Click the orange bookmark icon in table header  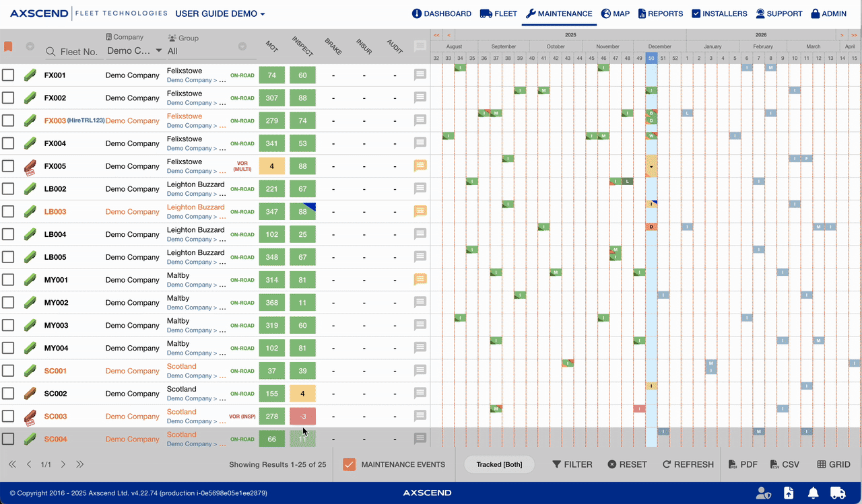(8, 47)
